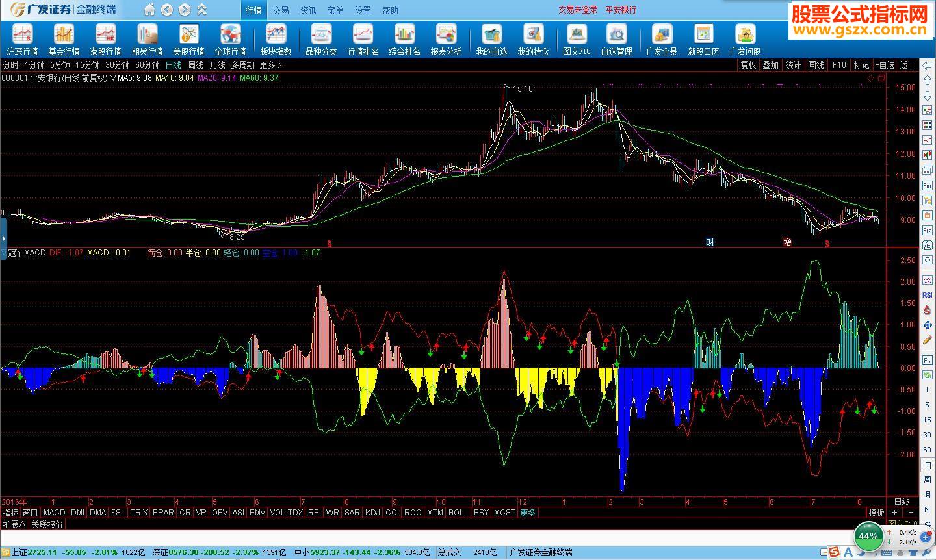Open 全球行情 global quotes
The height and width of the screenshot is (560, 936).
click(x=230, y=40)
